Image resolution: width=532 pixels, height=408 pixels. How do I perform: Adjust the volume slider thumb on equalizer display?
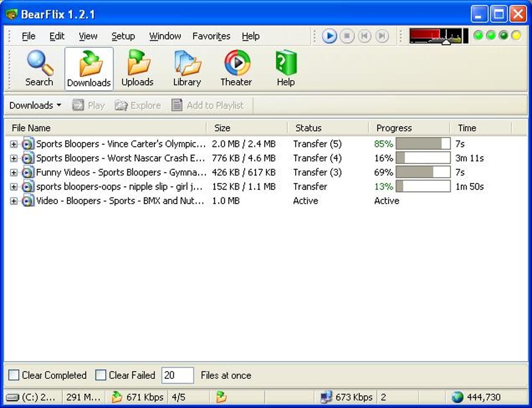pyautogui.click(x=446, y=42)
